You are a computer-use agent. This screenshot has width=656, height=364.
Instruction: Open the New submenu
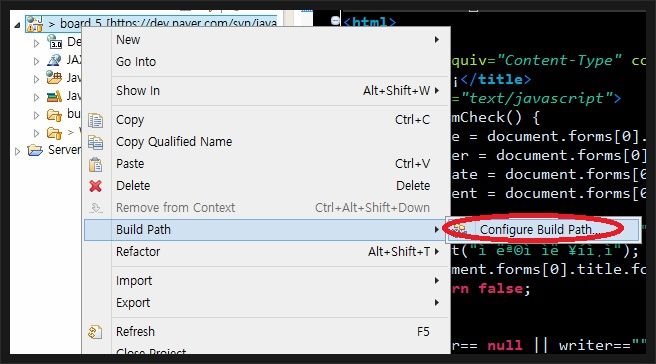[266, 40]
